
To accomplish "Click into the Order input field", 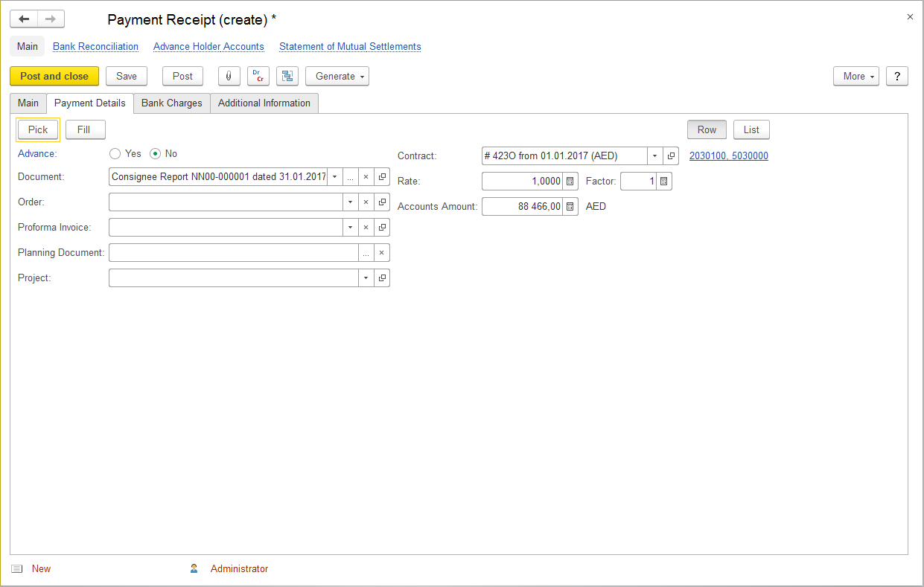I will 225,202.
